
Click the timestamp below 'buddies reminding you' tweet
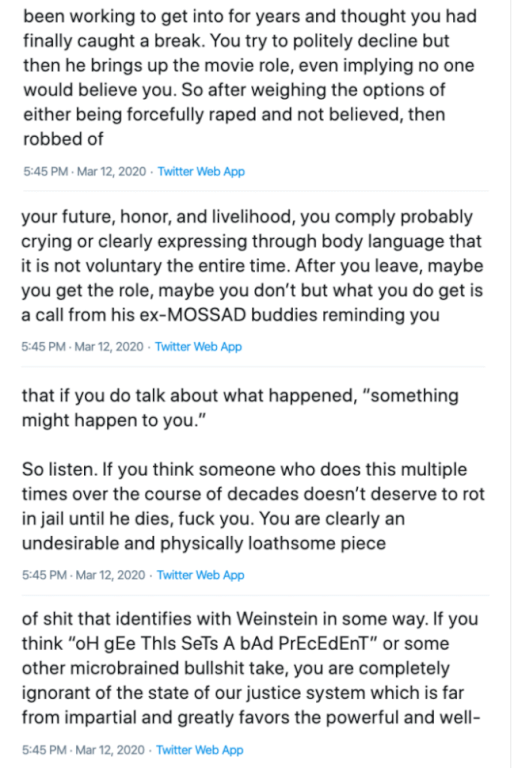(x=82, y=347)
